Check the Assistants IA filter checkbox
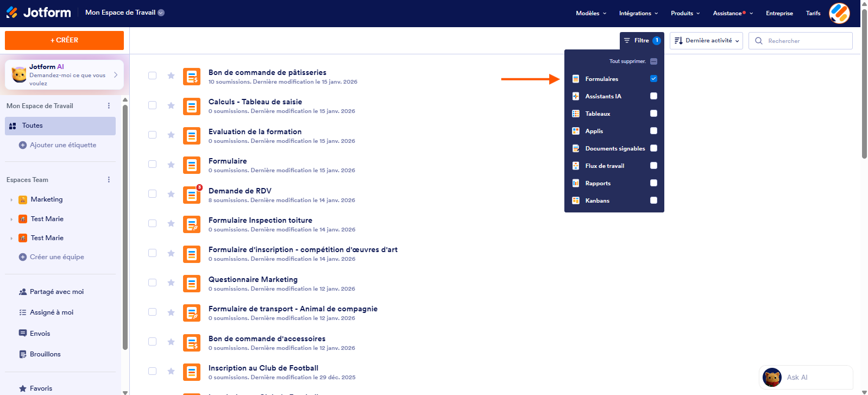 653,96
